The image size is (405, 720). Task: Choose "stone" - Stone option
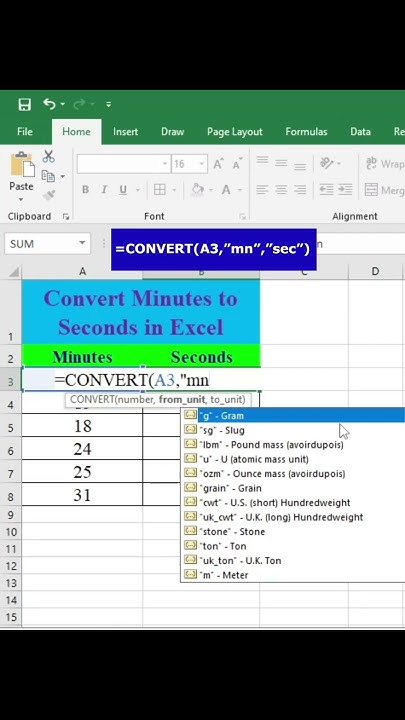[293, 531]
